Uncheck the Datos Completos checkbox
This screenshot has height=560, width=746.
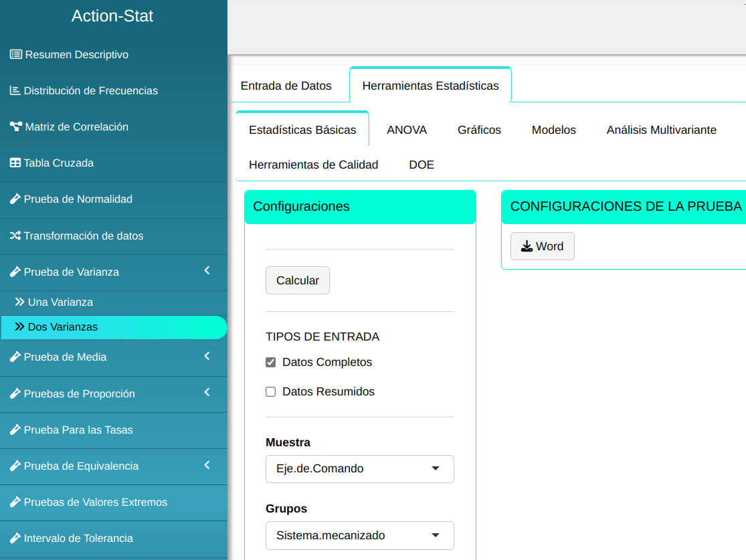(271, 363)
